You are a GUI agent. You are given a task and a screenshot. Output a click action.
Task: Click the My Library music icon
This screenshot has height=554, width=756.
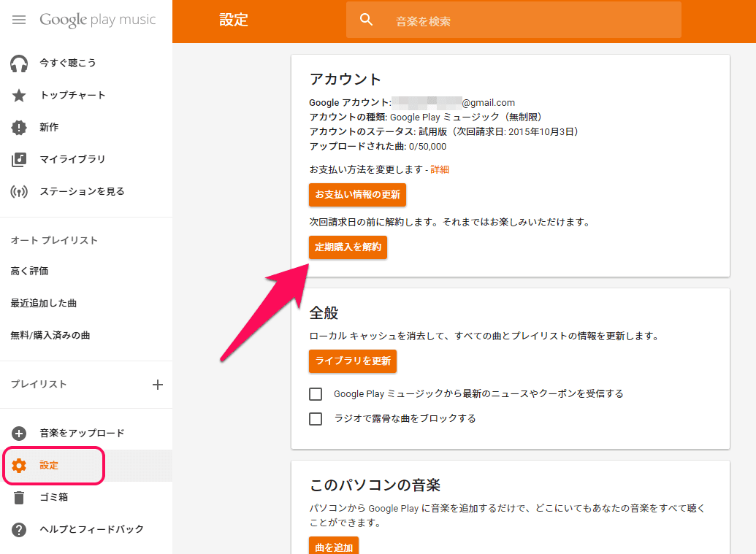(19, 159)
